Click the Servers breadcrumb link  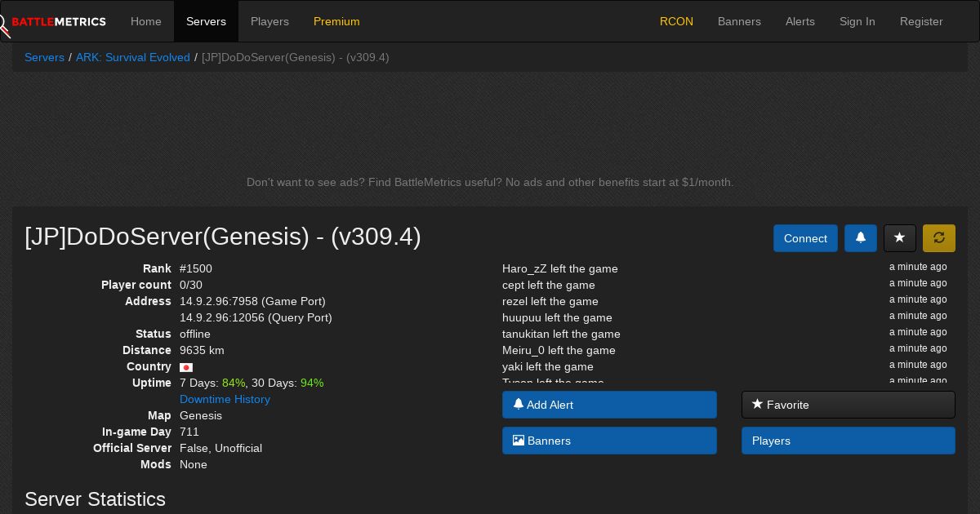pyautogui.click(x=44, y=57)
